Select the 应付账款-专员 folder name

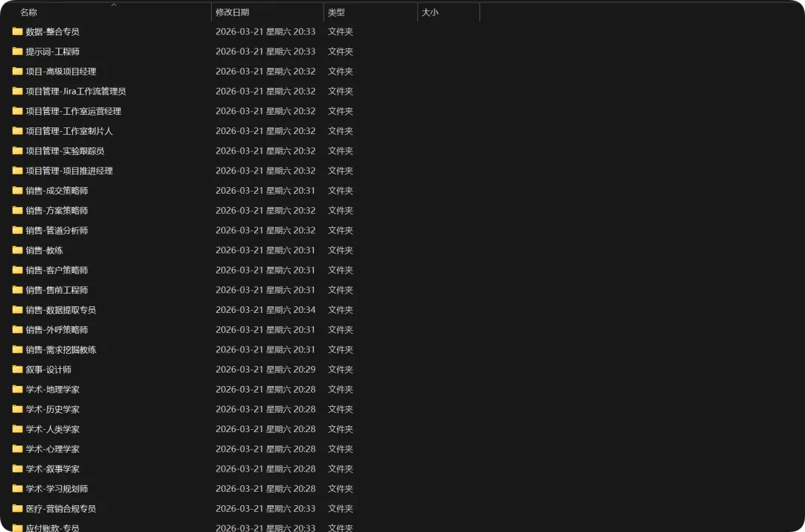[x=53, y=528]
